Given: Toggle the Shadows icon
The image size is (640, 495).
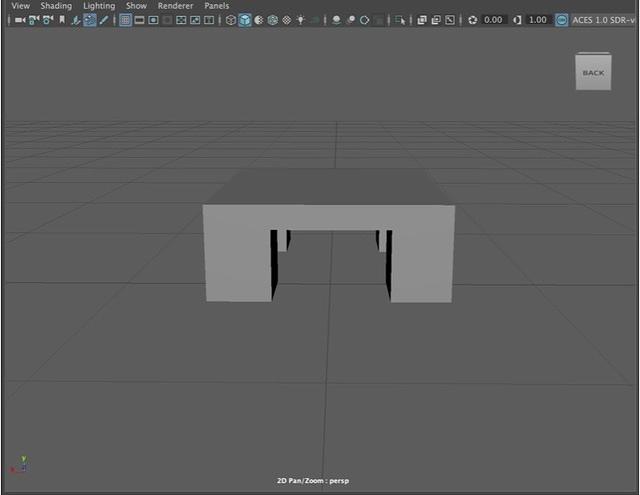Looking at the screenshot, I should click(x=315, y=20).
